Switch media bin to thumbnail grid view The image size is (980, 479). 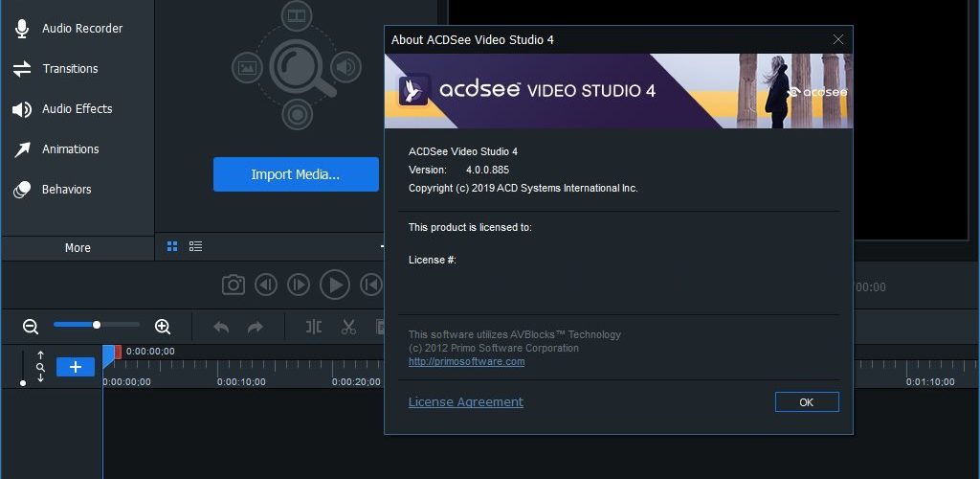(172, 246)
